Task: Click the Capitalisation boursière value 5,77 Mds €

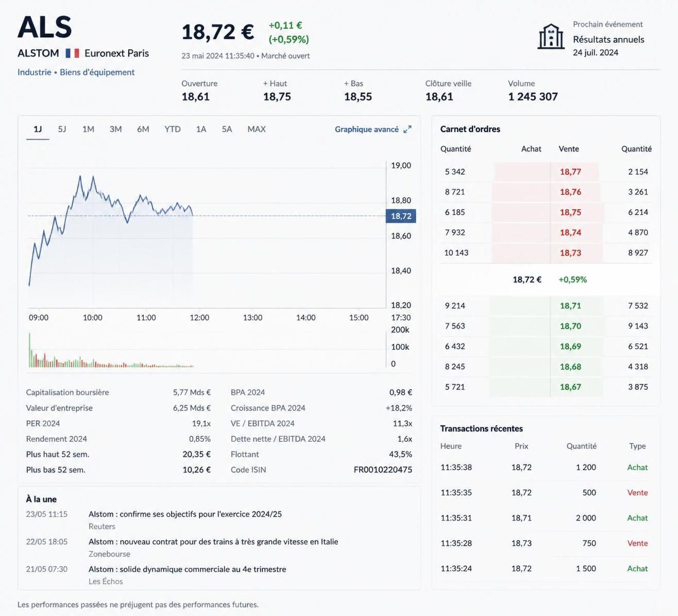Action: point(192,392)
